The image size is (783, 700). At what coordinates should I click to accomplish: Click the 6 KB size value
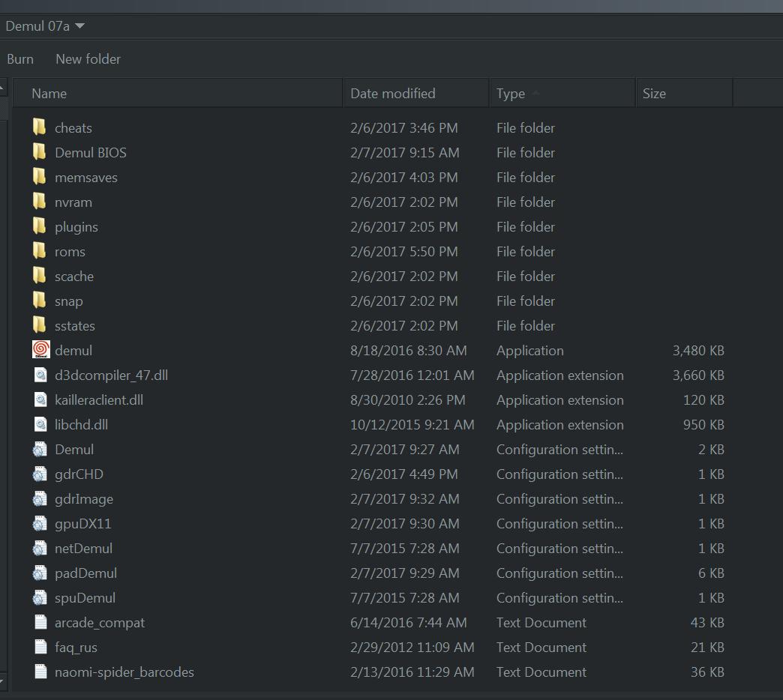click(711, 573)
